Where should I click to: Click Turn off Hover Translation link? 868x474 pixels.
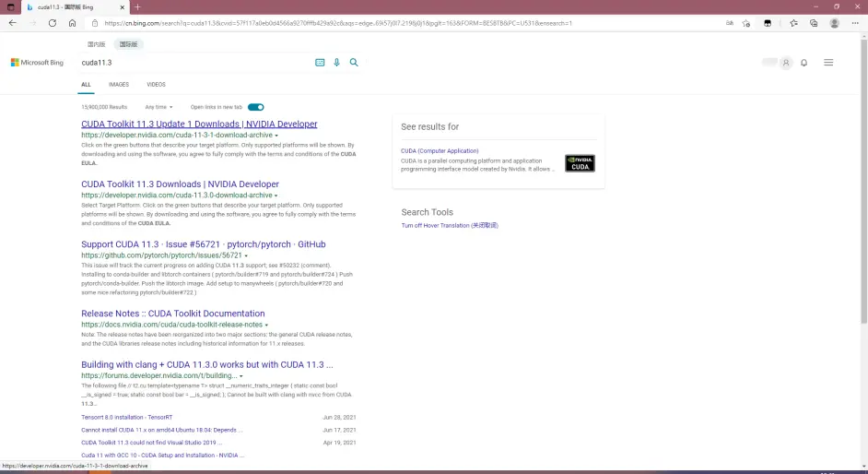click(x=450, y=225)
